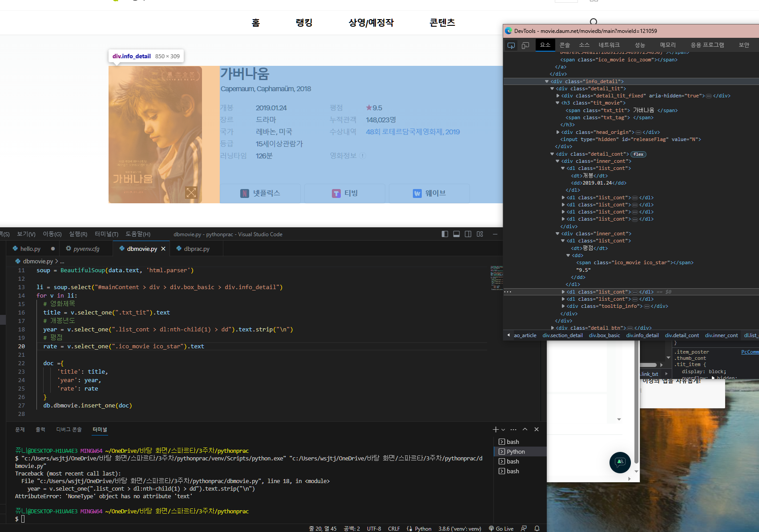Switch to 콘솔 (Console) DevTools tab
Image resolution: width=759 pixels, height=532 pixels.
tap(565, 45)
